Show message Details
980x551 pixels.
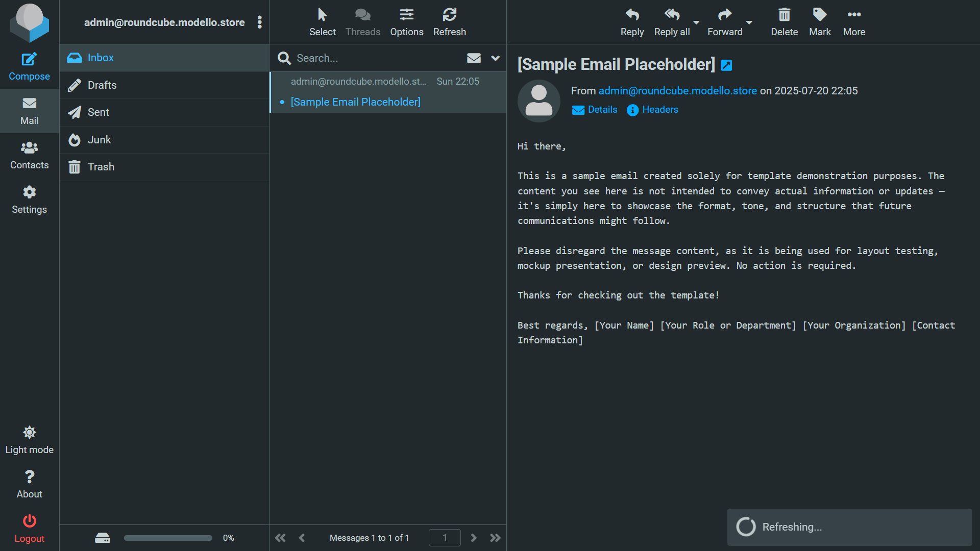click(595, 110)
